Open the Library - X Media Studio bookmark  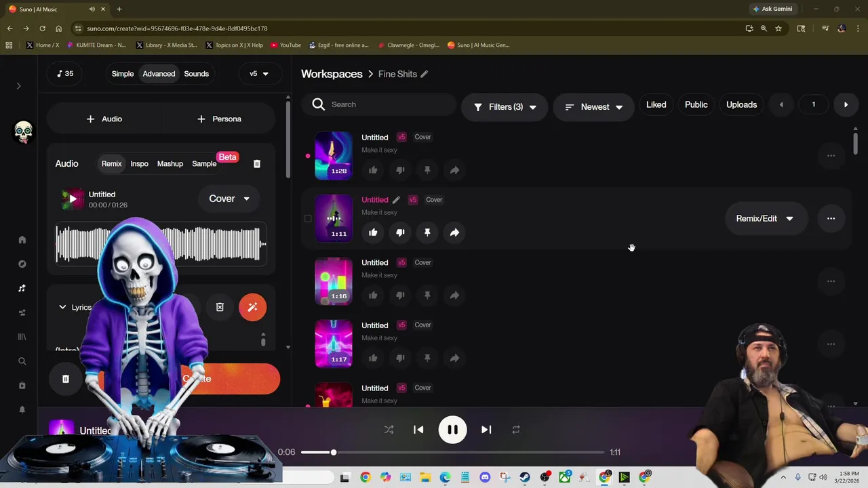[x=166, y=45]
